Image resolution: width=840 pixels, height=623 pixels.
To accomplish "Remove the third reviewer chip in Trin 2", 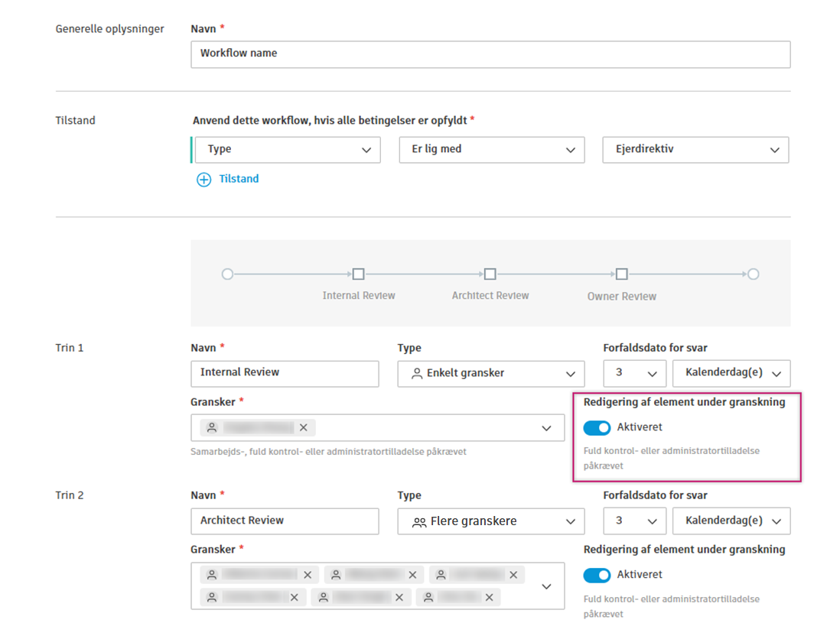I will (513, 575).
